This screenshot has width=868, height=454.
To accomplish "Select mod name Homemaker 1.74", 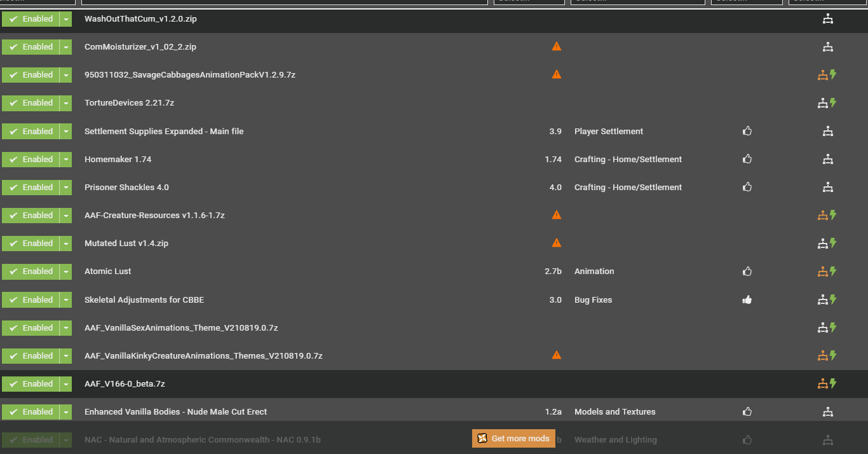I will click(118, 160).
